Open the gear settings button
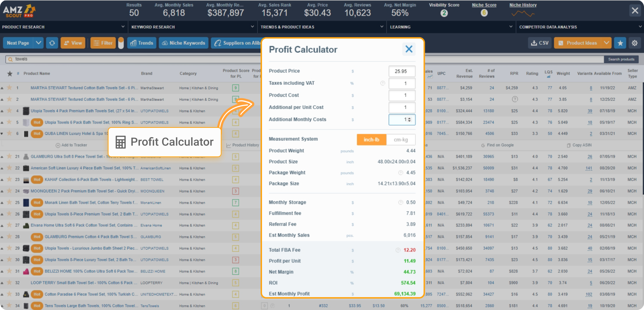Image resolution: width=644 pixels, height=310 pixels. click(635, 43)
